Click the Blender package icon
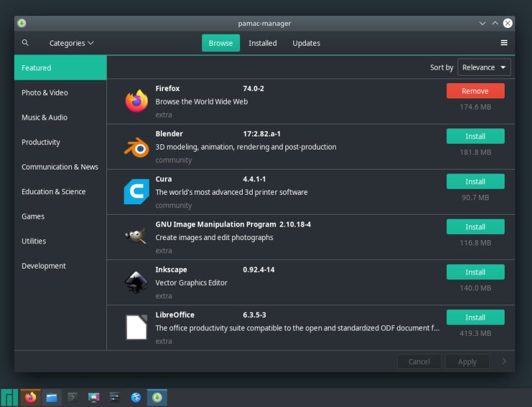 point(136,146)
